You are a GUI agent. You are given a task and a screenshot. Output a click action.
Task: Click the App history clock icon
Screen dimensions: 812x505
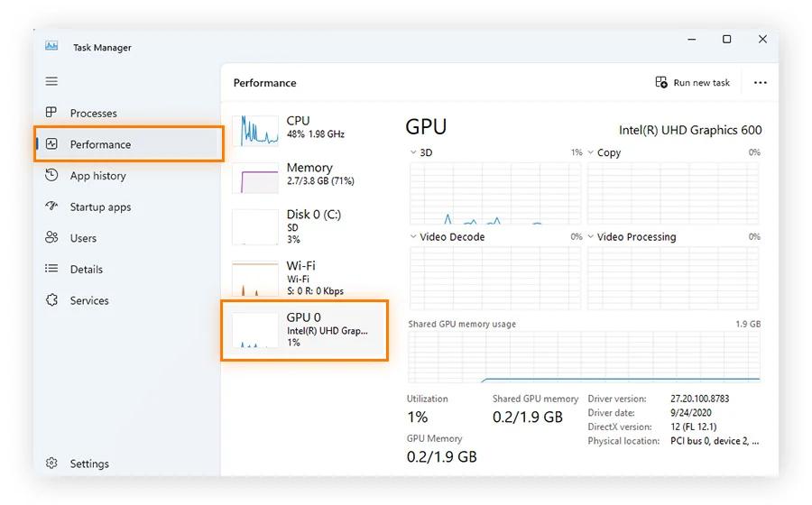(51, 176)
